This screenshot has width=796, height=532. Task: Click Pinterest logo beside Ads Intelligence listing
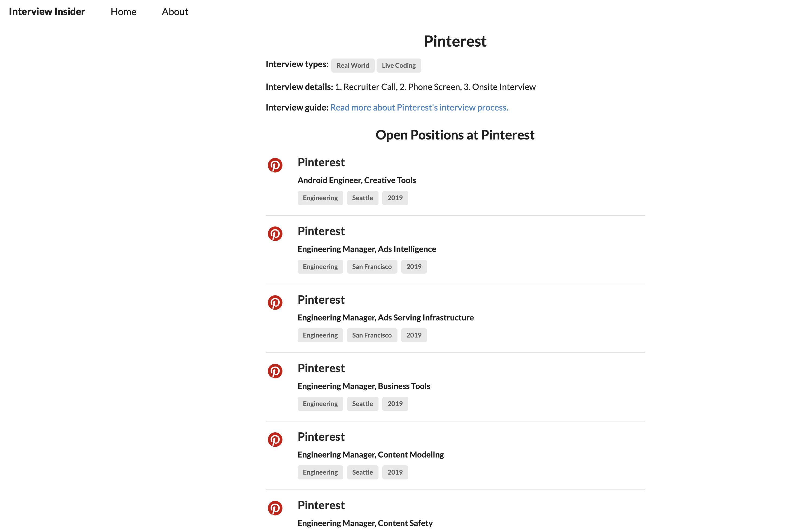275,234
